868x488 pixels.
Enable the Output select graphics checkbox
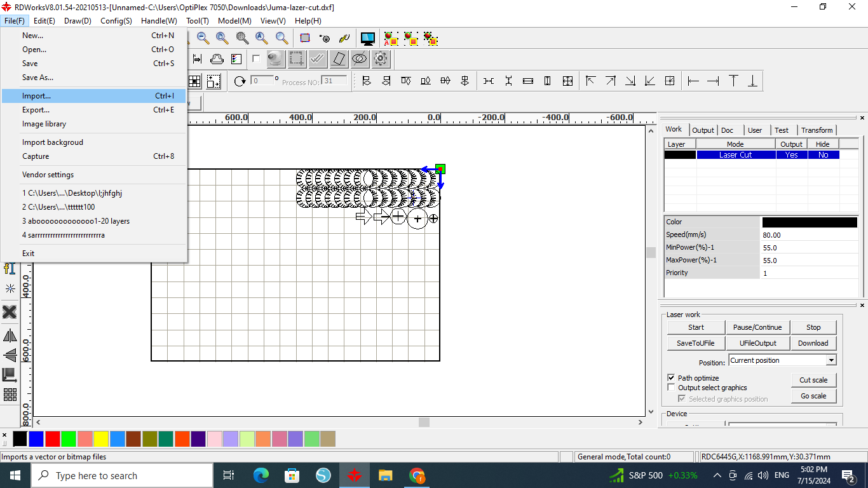coord(671,387)
